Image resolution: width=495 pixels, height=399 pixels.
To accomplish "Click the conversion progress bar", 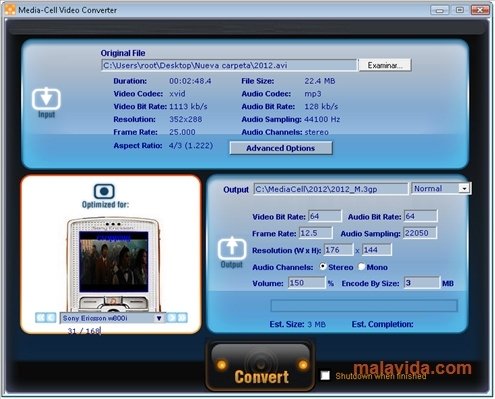I will 364,306.
